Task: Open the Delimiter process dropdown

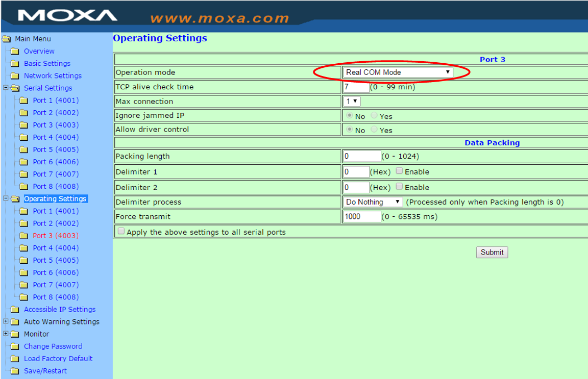Action: (x=373, y=202)
